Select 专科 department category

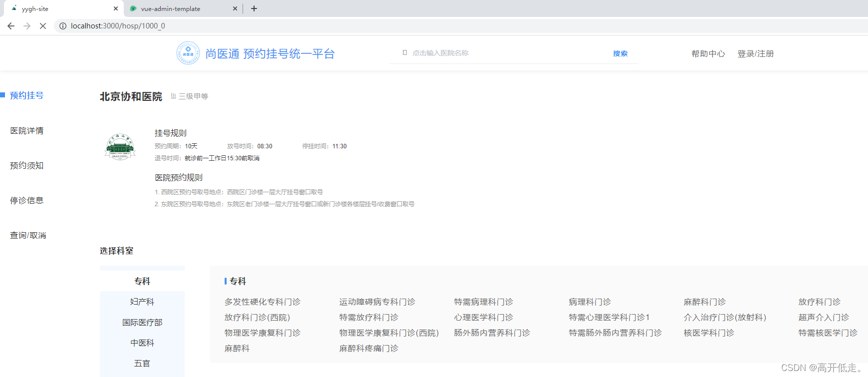click(x=142, y=281)
